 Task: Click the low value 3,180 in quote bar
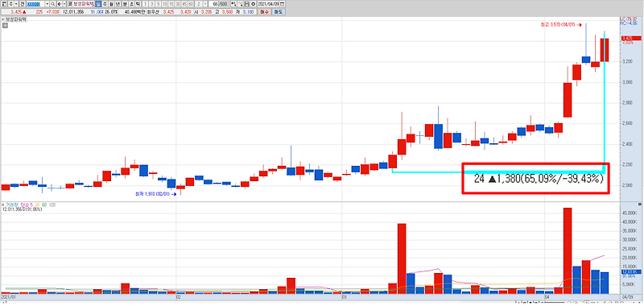pyautogui.click(x=249, y=12)
